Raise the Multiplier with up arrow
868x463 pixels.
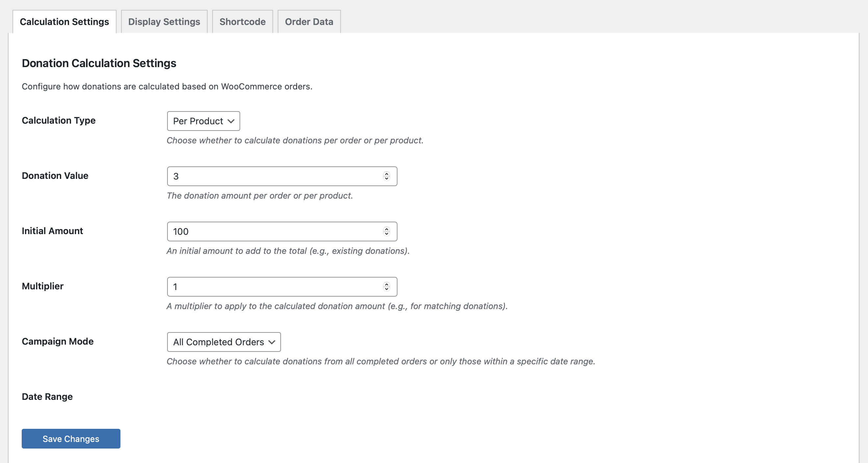click(x=387, y=284)
